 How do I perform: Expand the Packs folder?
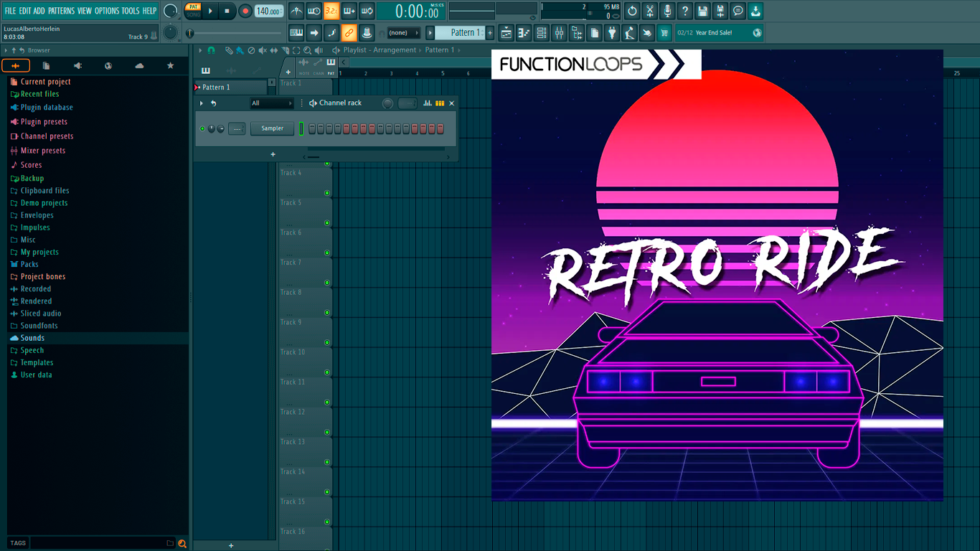(x=29, y=264)
